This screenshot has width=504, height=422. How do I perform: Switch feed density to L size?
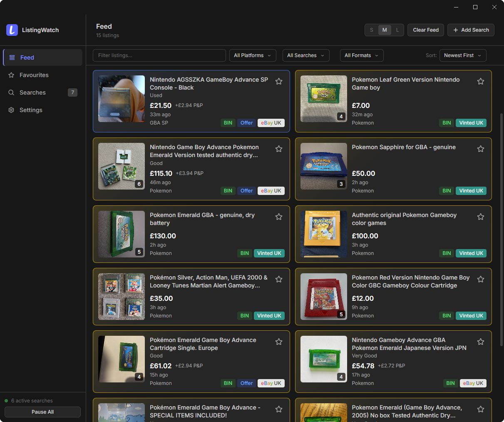point(397,30)
